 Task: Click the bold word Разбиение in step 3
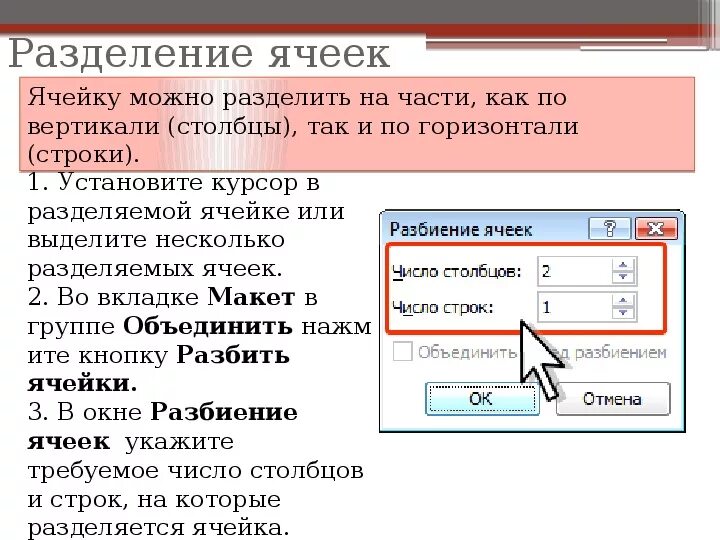pos(224,412)
